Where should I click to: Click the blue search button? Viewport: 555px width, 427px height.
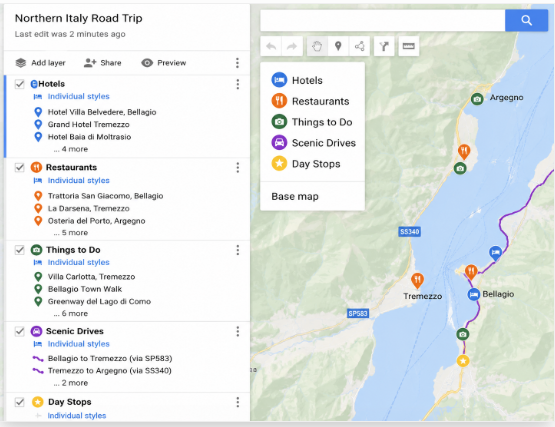pyautogui.click(x=526, y=20)
